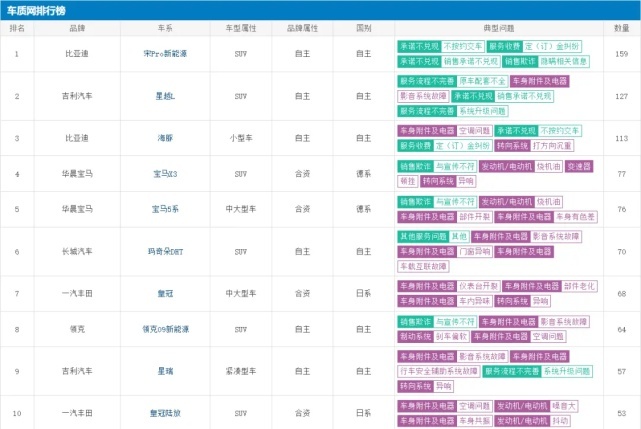The width and height of the screenshot is (641, 429).
Task: Select the 国别 column header
Action: (x=363, y=28)
